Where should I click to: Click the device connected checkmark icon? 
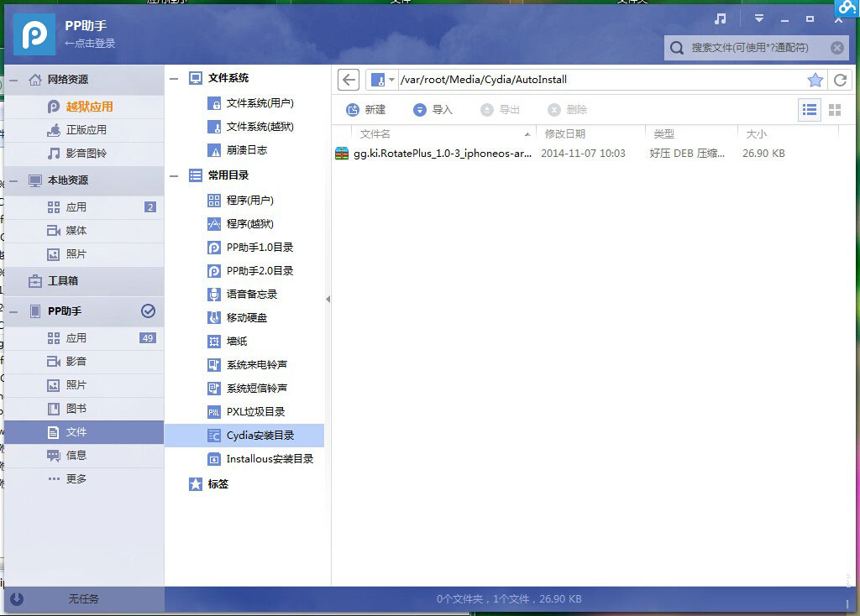(148, 311)
